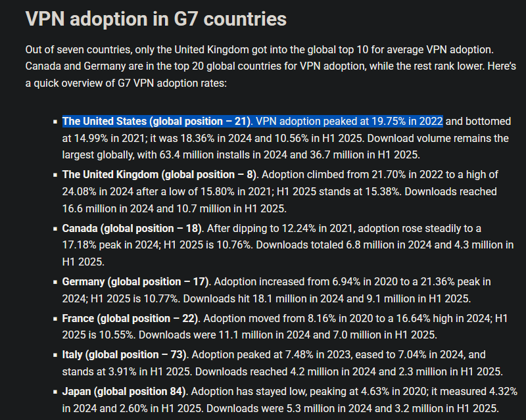Viewport: 526px width, 420px height.
Task: Click the bullet marker before the France entry
Action: tap(54, 319)
